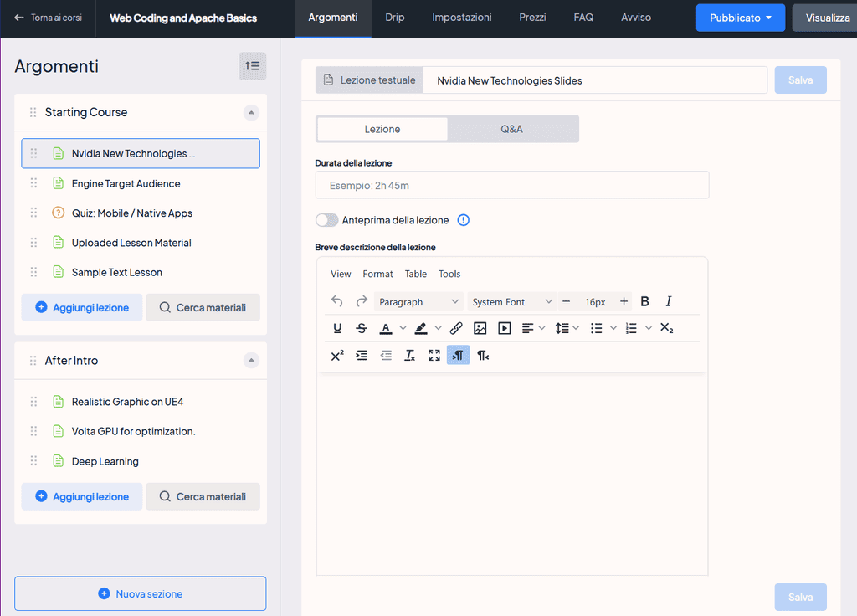The image size is (857, 616).
Task: Toggle italic formatting
Action: (668, 301)
